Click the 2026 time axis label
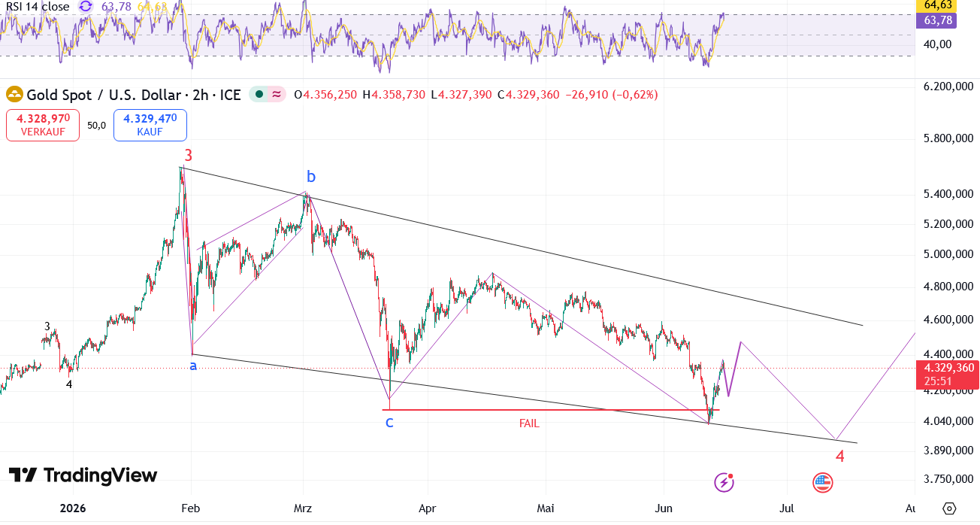The image size is (980, 525). pyautogui.click(x=73, y=508)
